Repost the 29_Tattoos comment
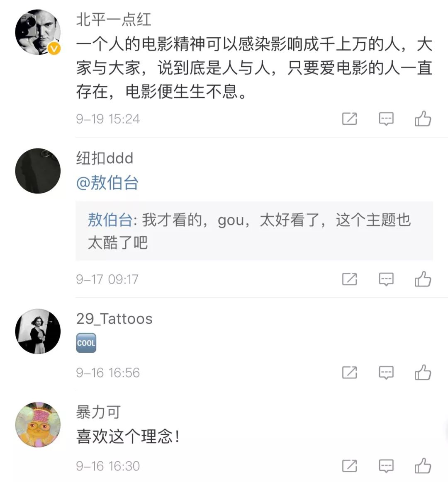Image resolution: width=448 pixels, height=482 pixels. point(349,373)
